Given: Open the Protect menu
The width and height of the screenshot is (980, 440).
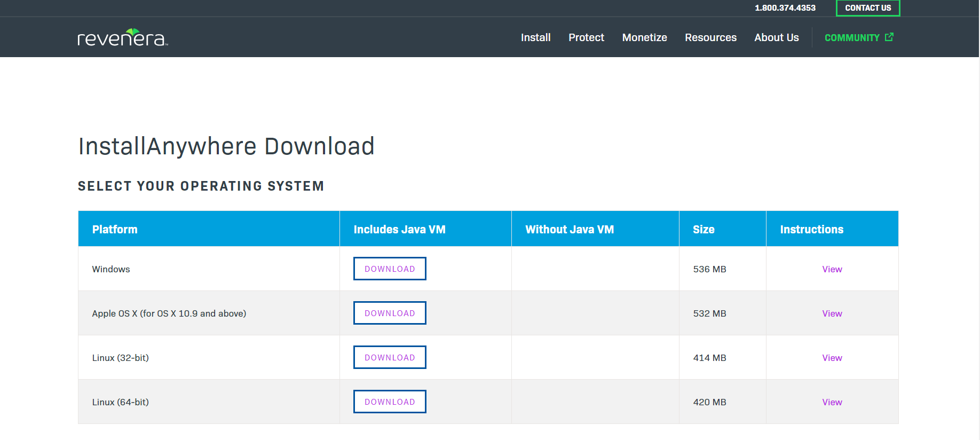Looking at the screenshot, I should tap(586, 37).
